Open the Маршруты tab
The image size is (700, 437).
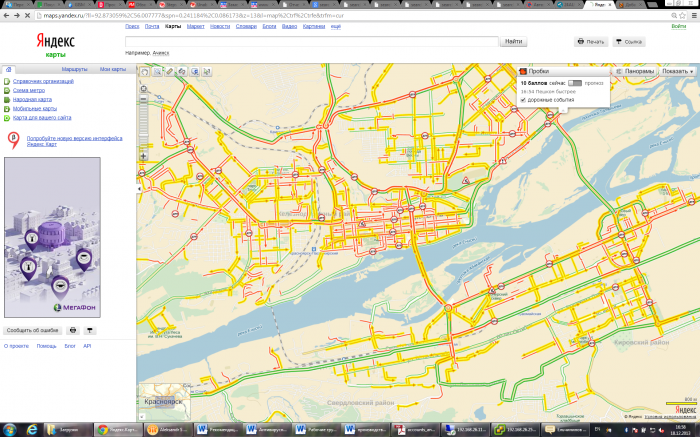[75, 69]
